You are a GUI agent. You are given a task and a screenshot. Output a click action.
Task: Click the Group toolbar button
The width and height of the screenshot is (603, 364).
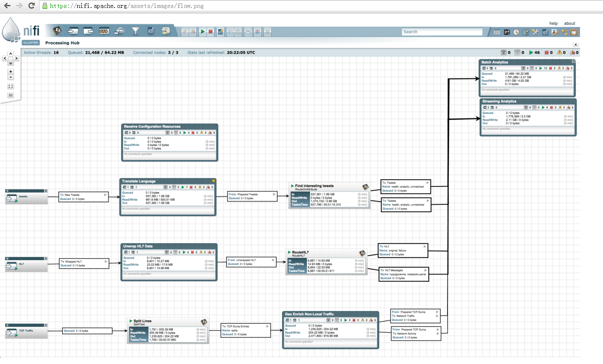248,32
